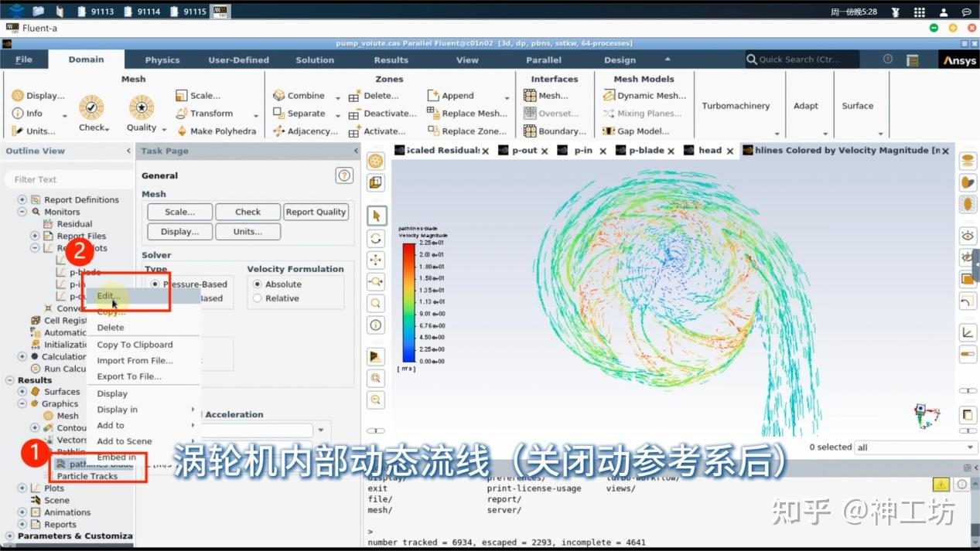Select Particle Tracks in the outline tree
The height and width of the screenshot is (551, 980).
click(x=87, y=476)
